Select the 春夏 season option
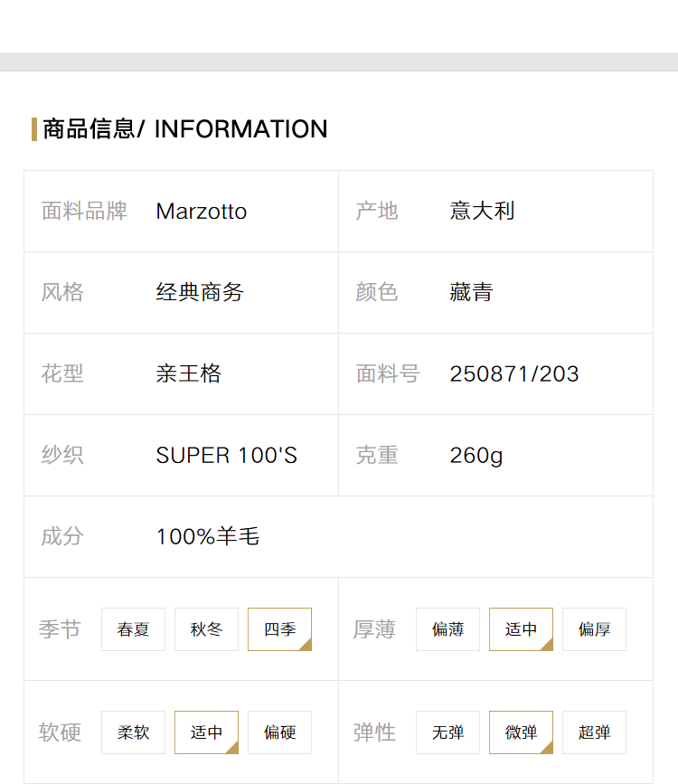The height and width of the screenshot is (784, 678). point(133,629)
